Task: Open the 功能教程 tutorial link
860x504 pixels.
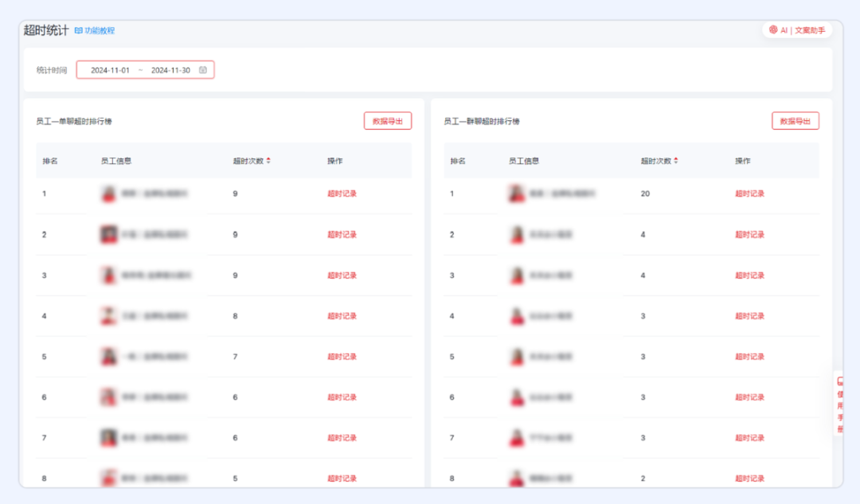Action: point(100,30)
